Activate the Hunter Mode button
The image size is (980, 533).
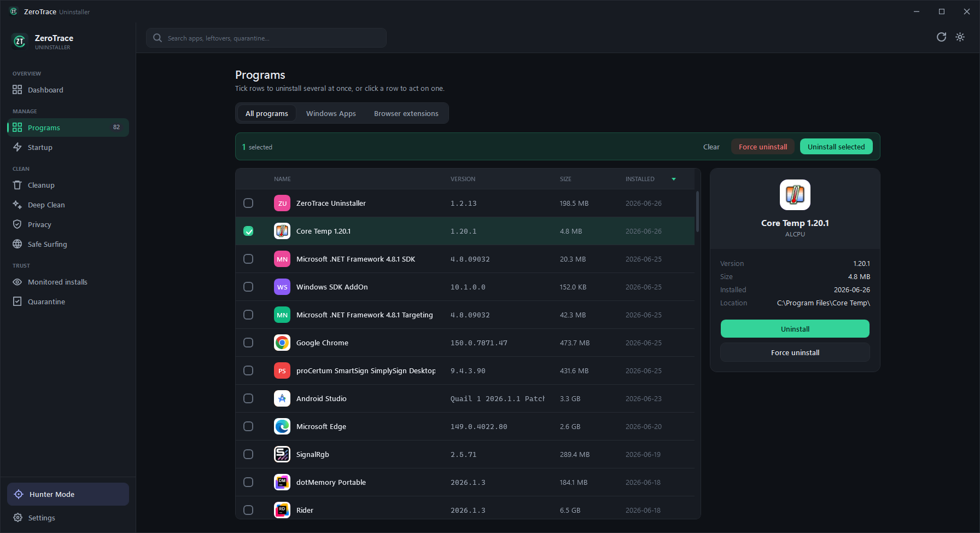pyautogui.click(x=68, y=494)
